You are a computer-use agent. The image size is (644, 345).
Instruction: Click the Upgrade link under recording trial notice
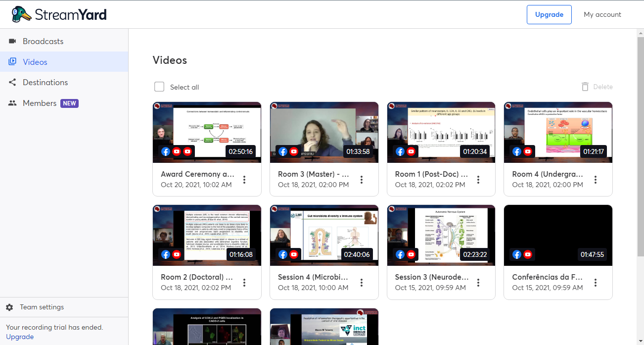(x=20, y=337)
